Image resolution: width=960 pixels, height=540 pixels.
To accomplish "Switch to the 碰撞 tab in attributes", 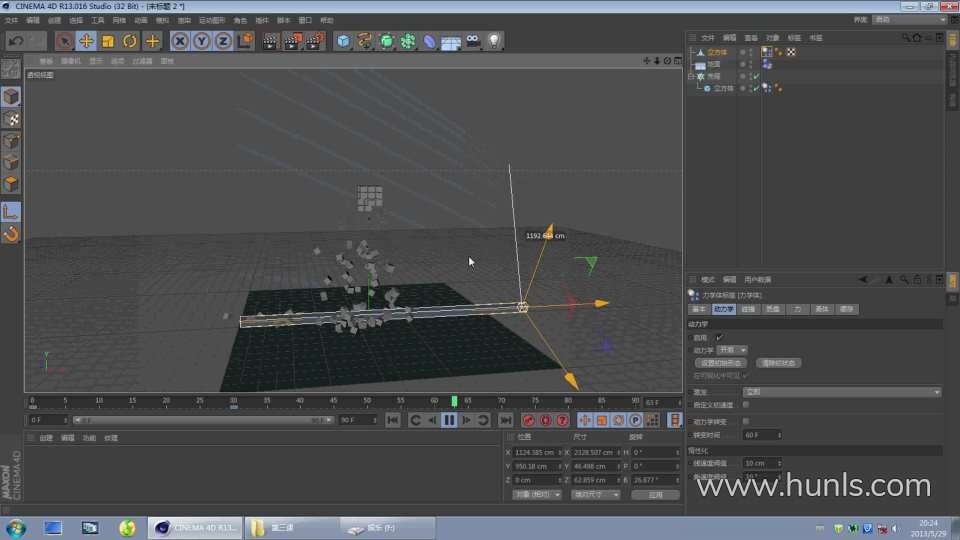I will 748,310.
